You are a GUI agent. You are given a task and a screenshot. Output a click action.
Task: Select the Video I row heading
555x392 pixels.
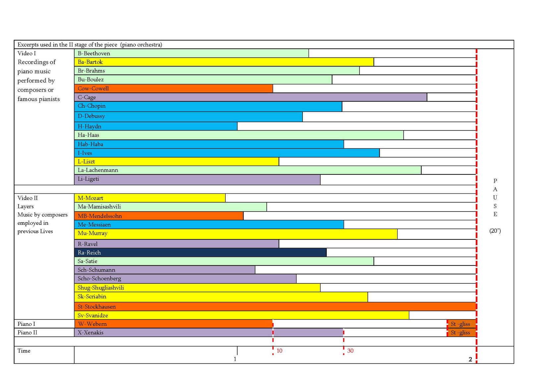[27, 53]
